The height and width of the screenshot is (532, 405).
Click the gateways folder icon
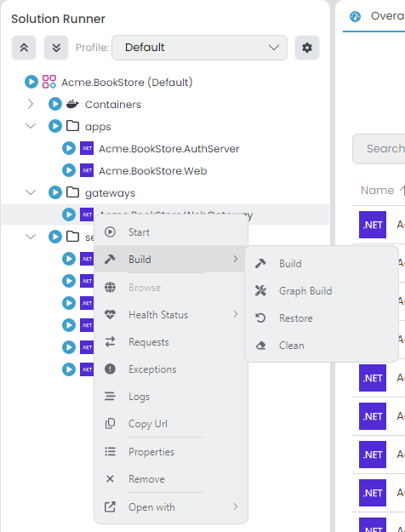pyautogui.click(x=72, y=192)
